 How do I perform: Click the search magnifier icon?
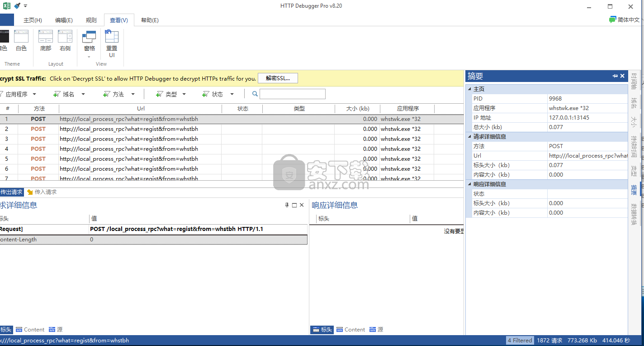coord(255,94)
